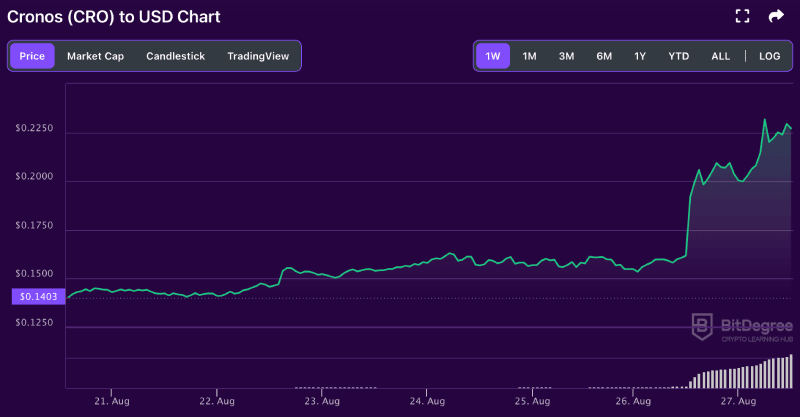The image size is (800, 417).
Task: Select the 1W time range
Action: pos(493,56)
